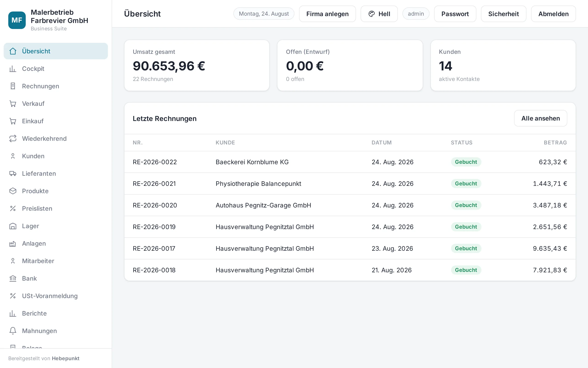
Task: Click the Verkauf cart icon
Action: 13,104
